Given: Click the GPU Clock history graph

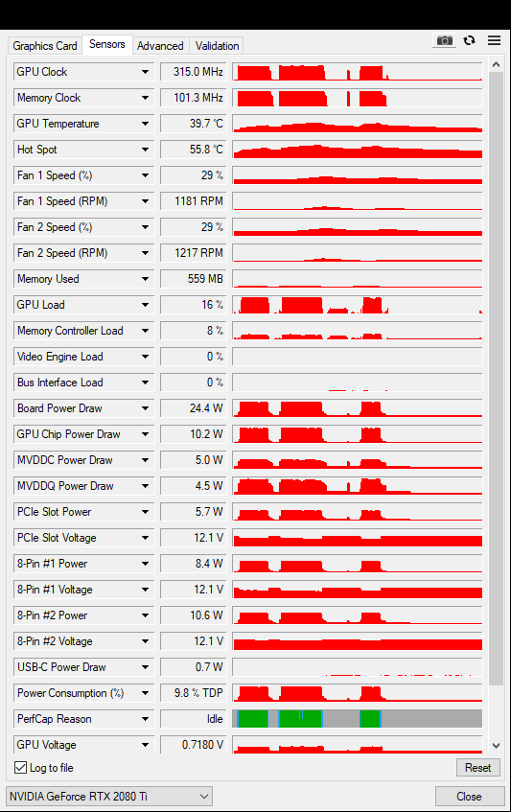Looking at the screenshot, I should pyautogui.click(x=358, y=72).
